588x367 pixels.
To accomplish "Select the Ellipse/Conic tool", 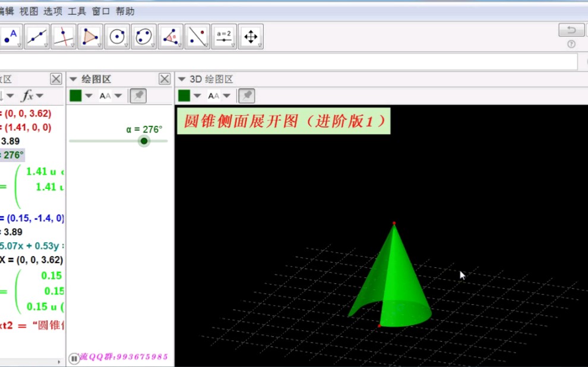I will pos(144,36).
